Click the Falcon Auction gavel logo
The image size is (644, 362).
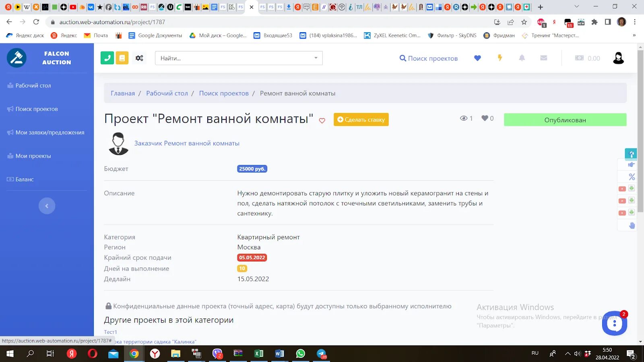(17, 58)
